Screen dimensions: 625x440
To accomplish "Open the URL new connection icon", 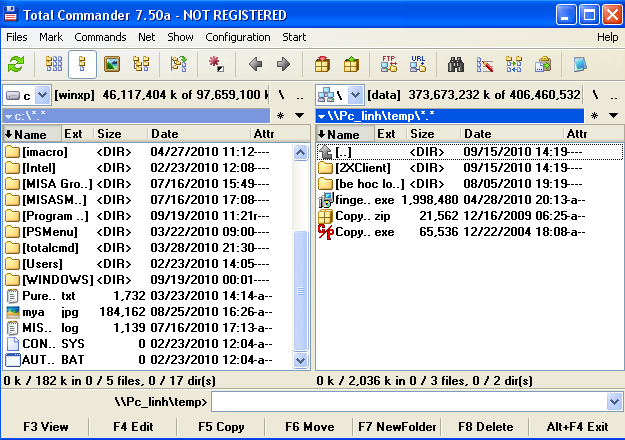I will (418, 64).
